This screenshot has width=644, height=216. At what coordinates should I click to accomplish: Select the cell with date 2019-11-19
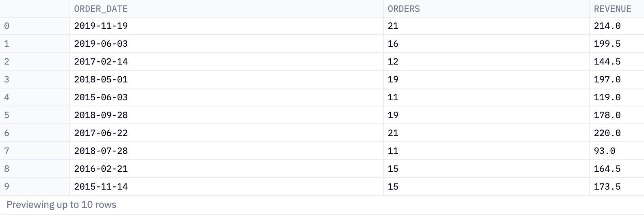[226, 26]
